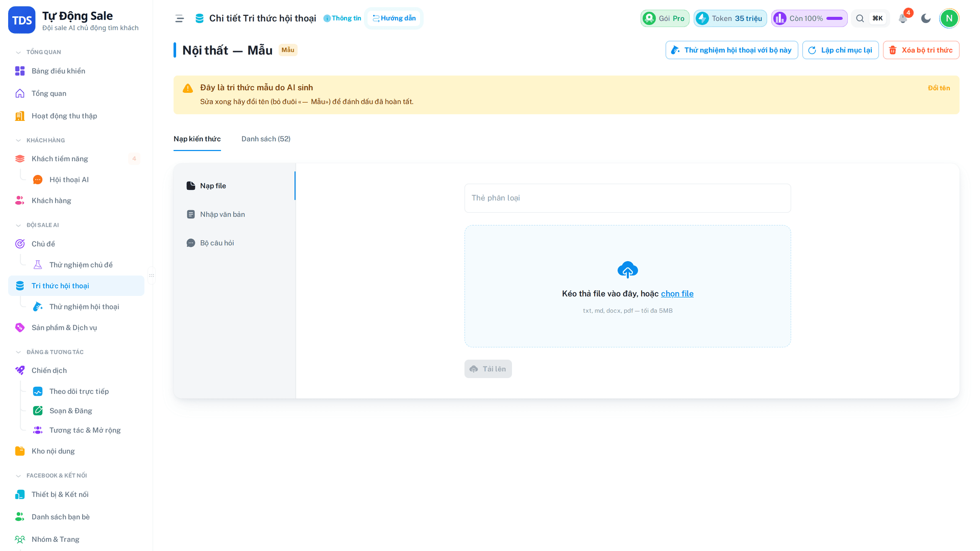Select the Nhập văn bản option

[234, 214]
